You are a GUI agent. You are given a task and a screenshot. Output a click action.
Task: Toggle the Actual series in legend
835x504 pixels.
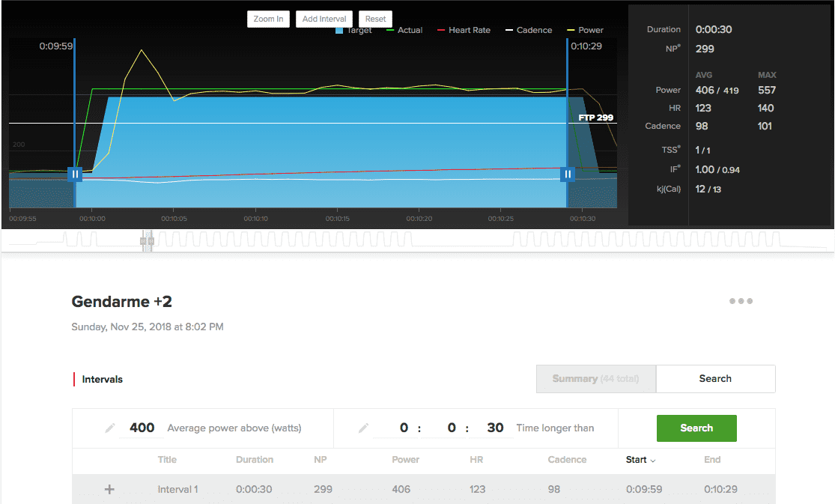pos(404,30)
